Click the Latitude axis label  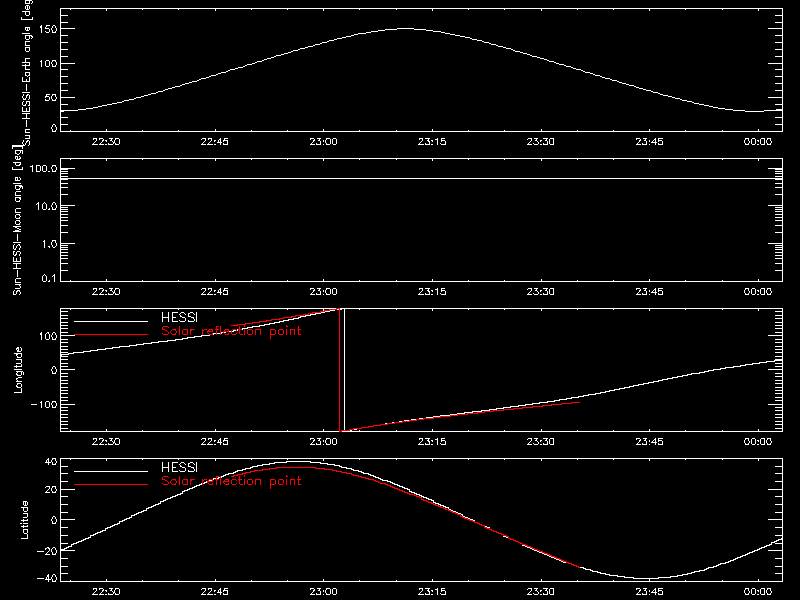tap(24, 520)
